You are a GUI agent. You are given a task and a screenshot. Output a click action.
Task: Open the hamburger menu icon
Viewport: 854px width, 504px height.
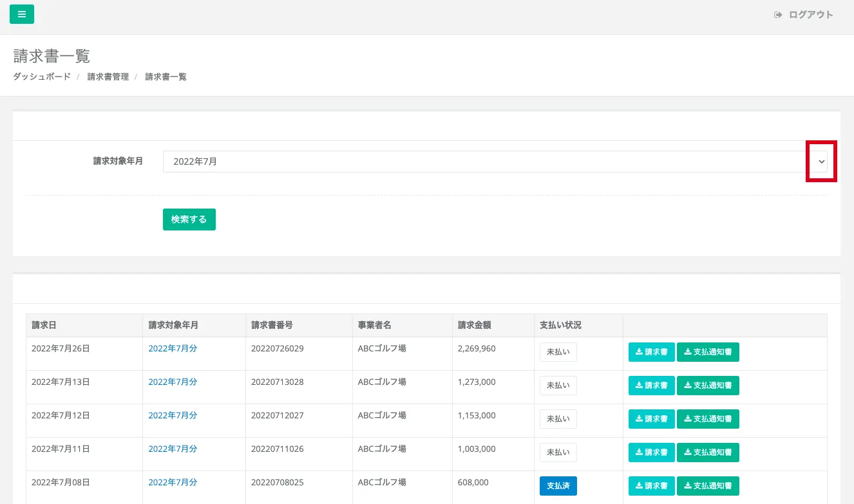click(x=22, y=14)
